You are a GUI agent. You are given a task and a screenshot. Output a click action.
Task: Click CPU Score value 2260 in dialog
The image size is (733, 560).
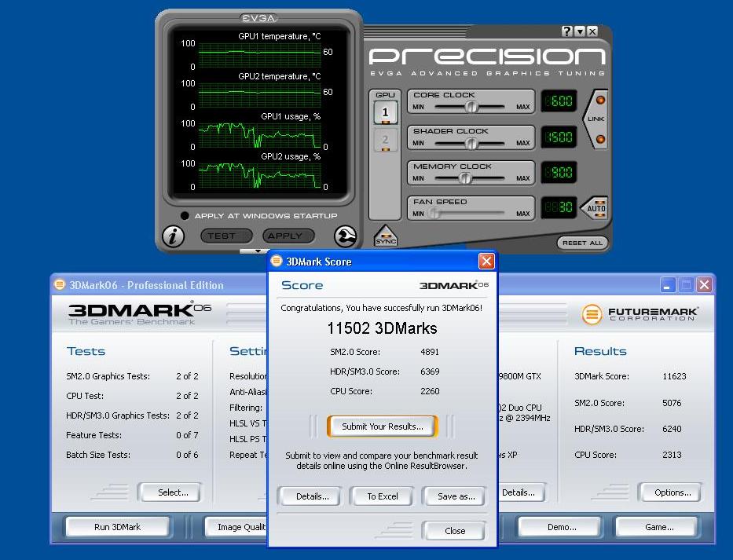point(430,391)
